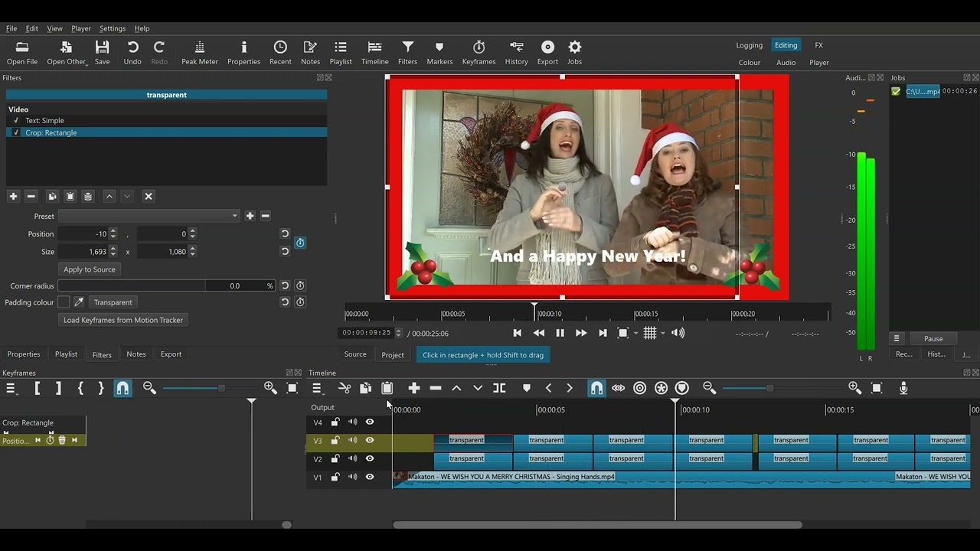980x551 pixels.
Task: Hide track V3 with eye icon
Action: tap(370, 441)
